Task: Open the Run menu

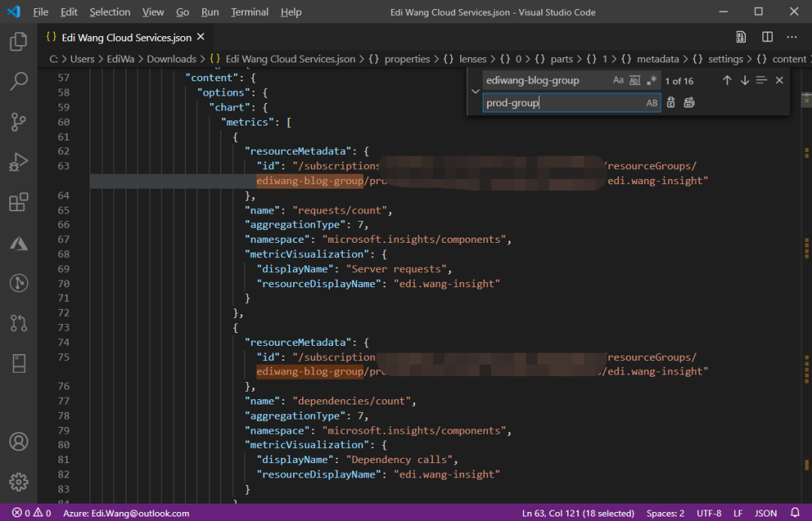Action: click(x=210, y=12)
